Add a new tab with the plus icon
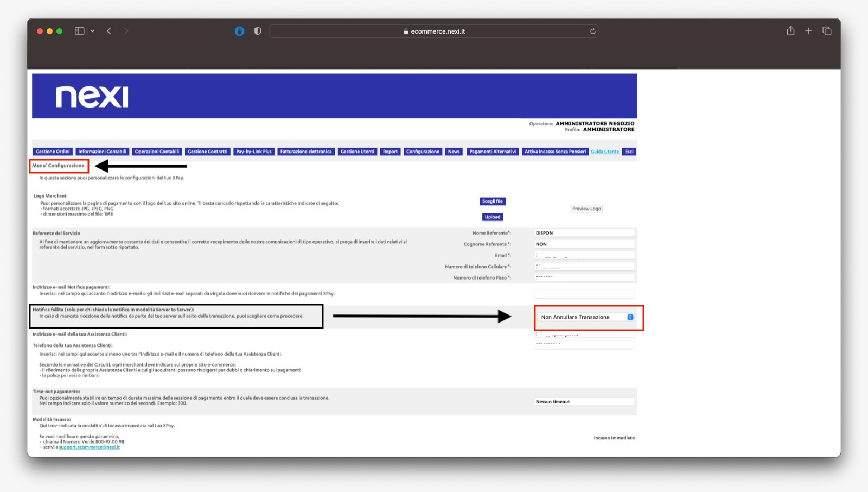Screen dimensions: 868x492 tap(808, 31)
